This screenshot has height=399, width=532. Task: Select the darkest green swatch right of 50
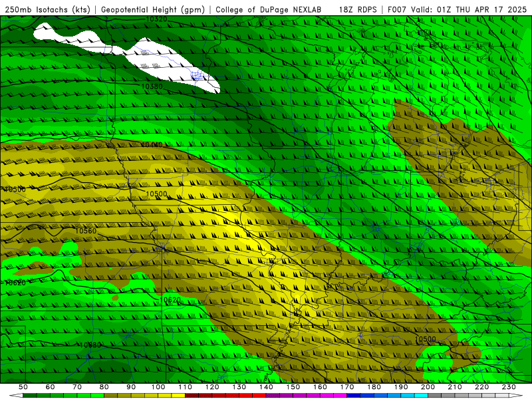[30, 396]
